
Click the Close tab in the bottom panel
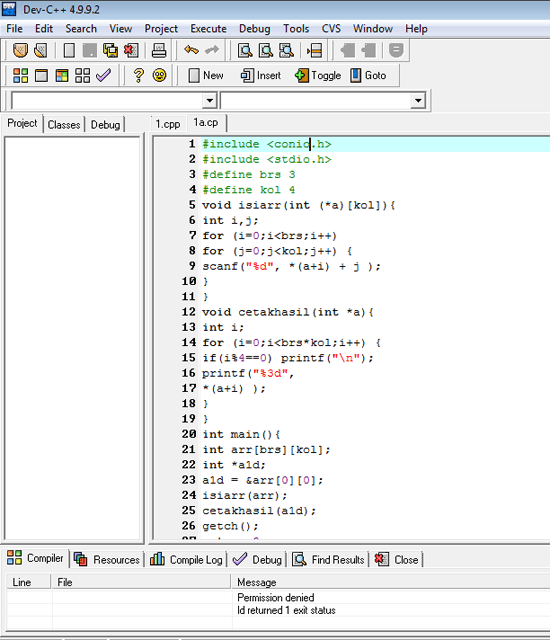click(397, 560)
